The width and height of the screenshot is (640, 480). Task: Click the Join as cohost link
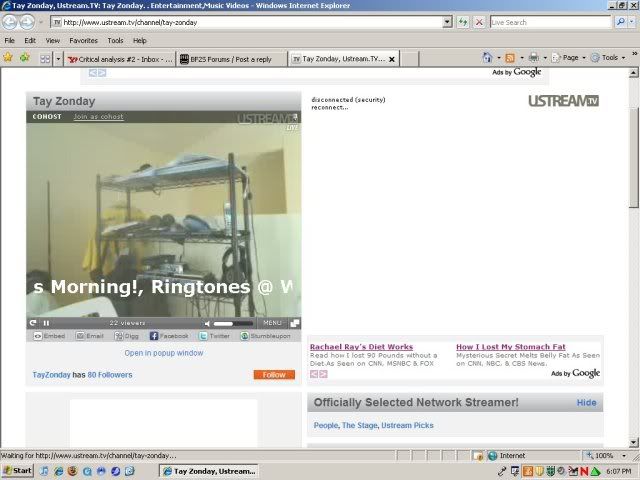click(98, 117)
